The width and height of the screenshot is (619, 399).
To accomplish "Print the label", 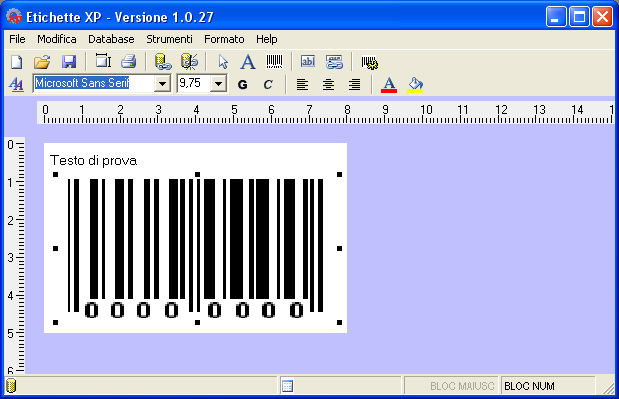I will pyautogui.click(x=129, y=62).
